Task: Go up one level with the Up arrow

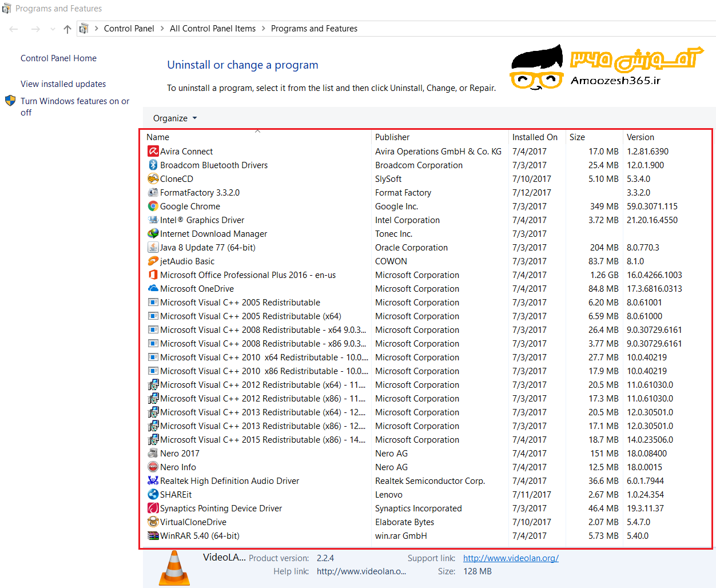Action: (x=67, y=29)
